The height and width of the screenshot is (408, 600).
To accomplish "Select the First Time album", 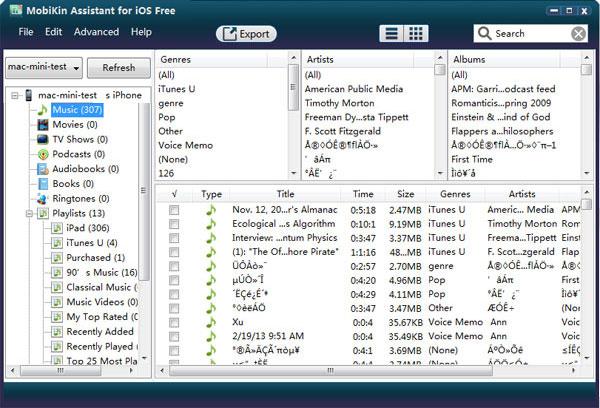I will pos(472,160).
